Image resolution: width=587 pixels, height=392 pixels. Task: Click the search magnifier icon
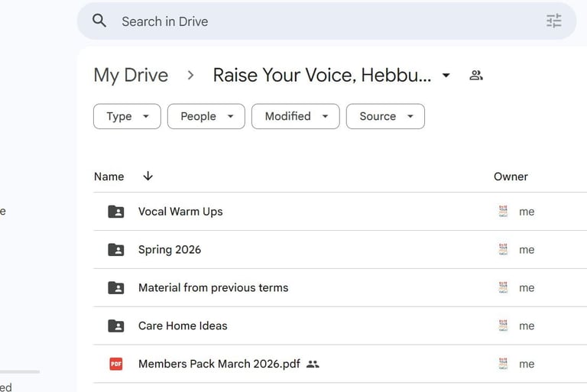pyautogui.click(x=99, y=21)
